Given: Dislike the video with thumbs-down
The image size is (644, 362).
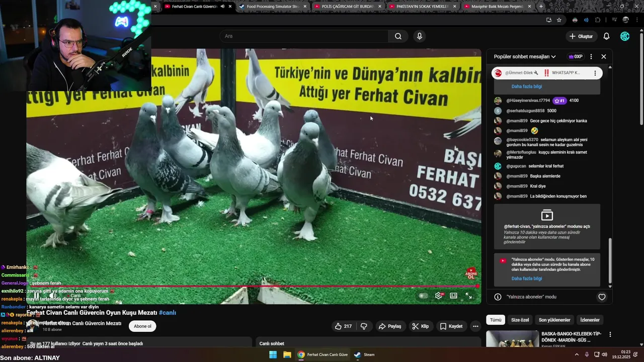Looking at the screenshot, I should [x=364, y=326].
